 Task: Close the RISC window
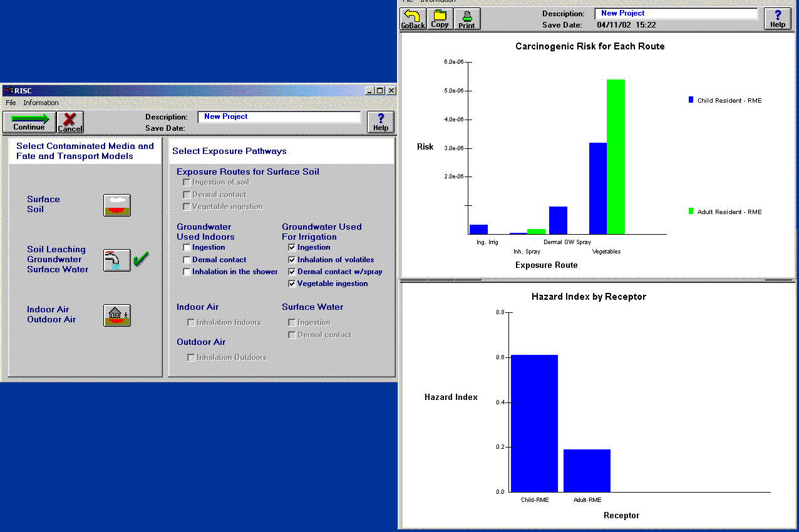[x=391, y=91]
